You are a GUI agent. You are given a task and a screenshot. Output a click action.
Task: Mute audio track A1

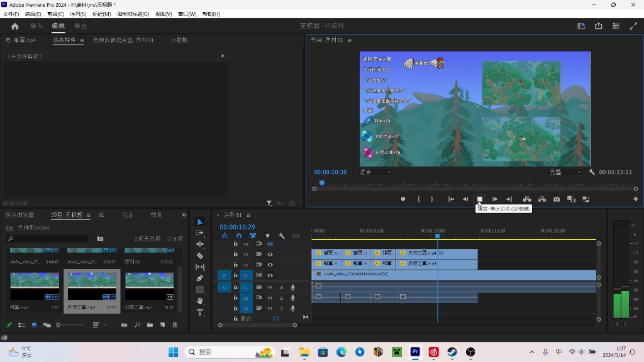tap(270, 287)
